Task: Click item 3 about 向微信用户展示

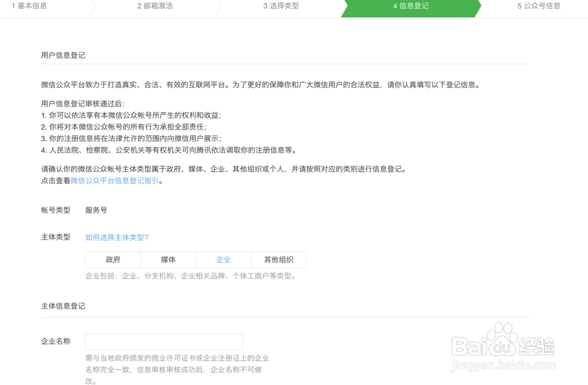Action: click(131, 138)
